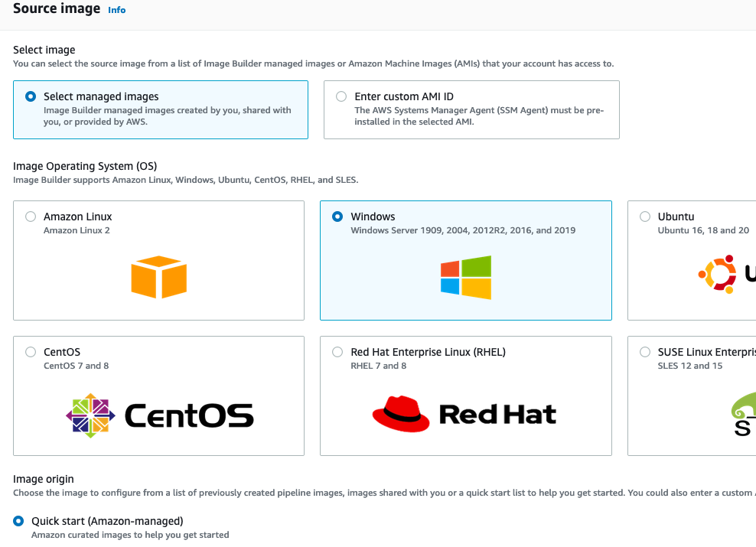Click the 'Image origin' heading
Screen dimensions: 756x547
coord(44,479)
